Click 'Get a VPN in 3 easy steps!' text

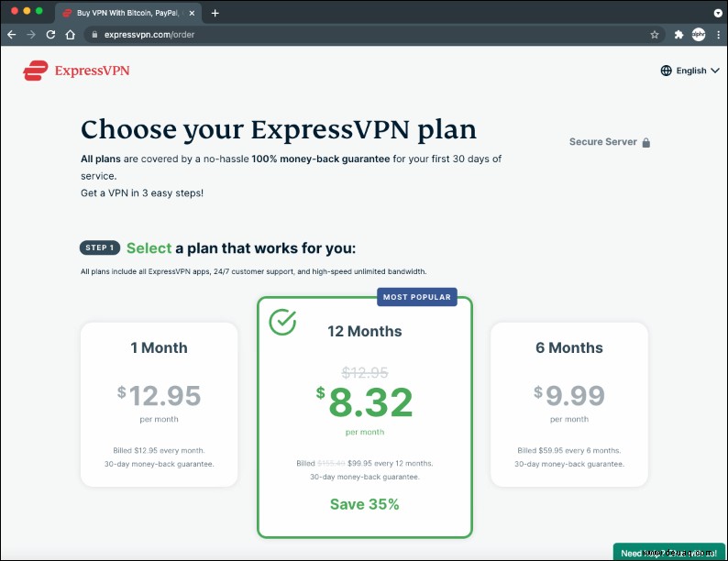point(142,193)
